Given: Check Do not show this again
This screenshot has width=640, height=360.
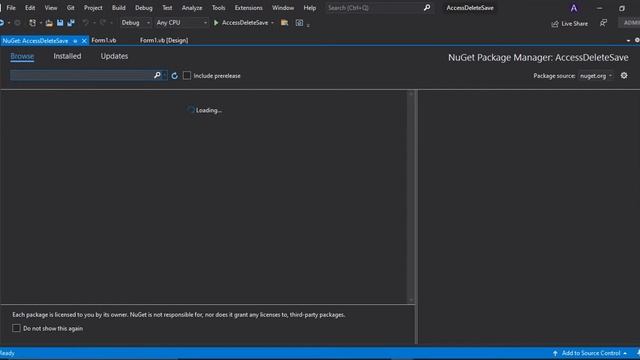Looking at the screenshot, I should 16,328.
